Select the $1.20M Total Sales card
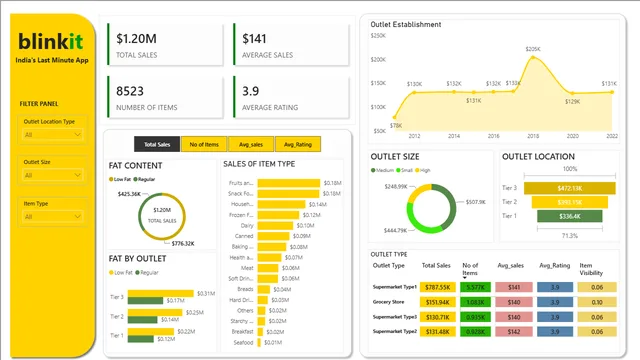This screenshot has height=360, width=640. pyautogui.click(x=166, y=44)
